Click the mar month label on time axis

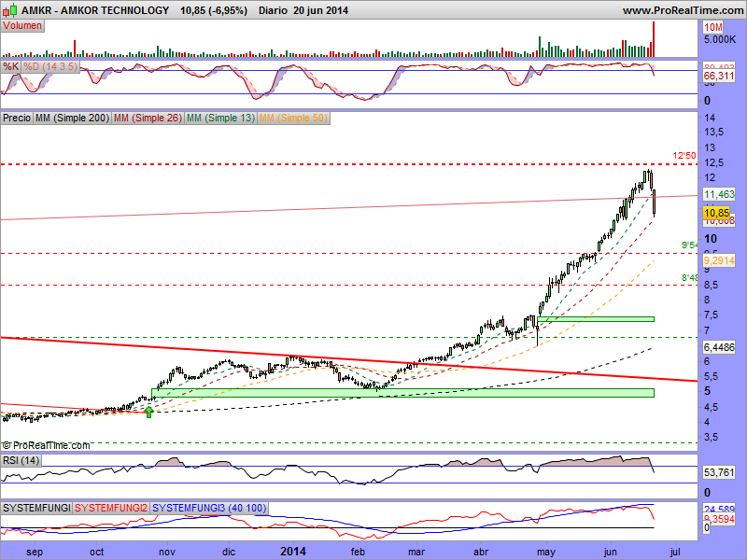416,552
